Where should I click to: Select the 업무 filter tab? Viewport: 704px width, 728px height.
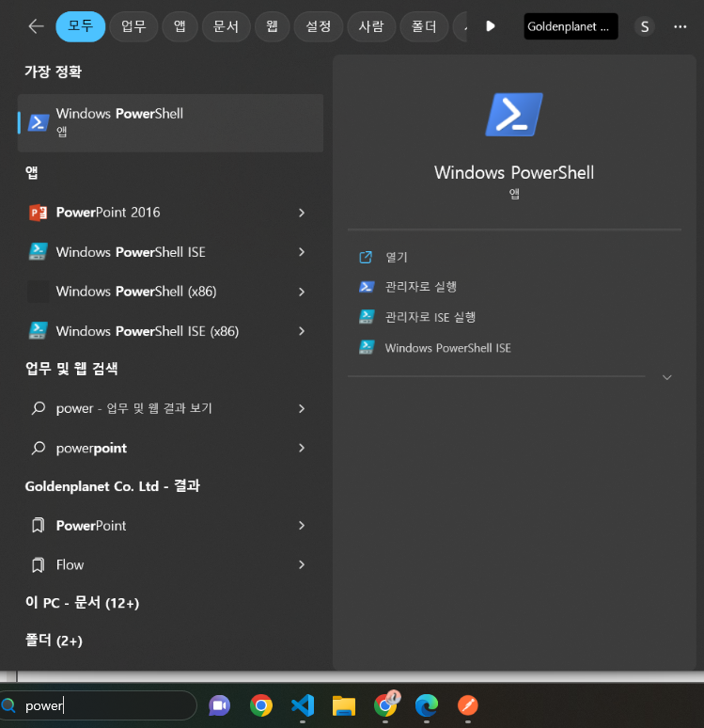(133, 26)
